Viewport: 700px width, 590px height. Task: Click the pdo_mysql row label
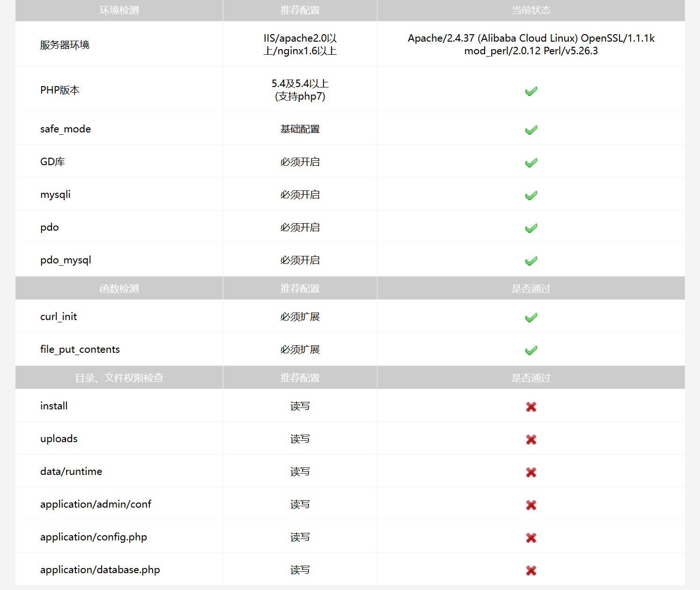tap(66, 260)
